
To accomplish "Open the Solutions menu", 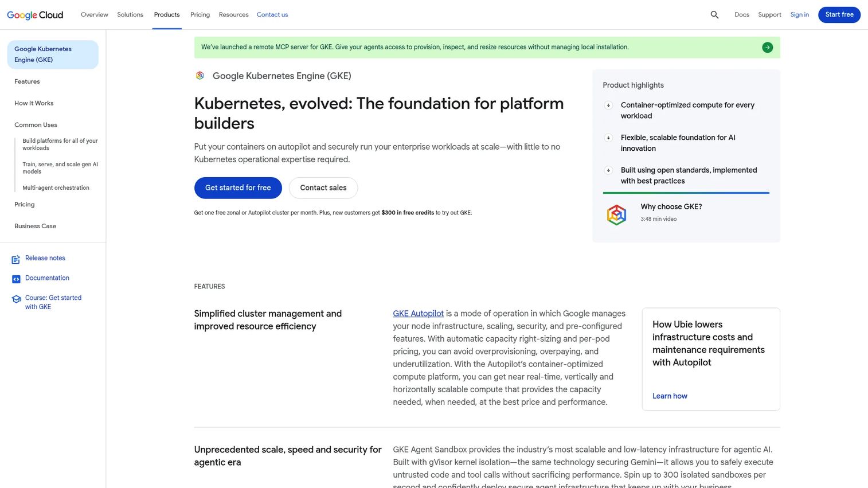I will click(130, 15).
